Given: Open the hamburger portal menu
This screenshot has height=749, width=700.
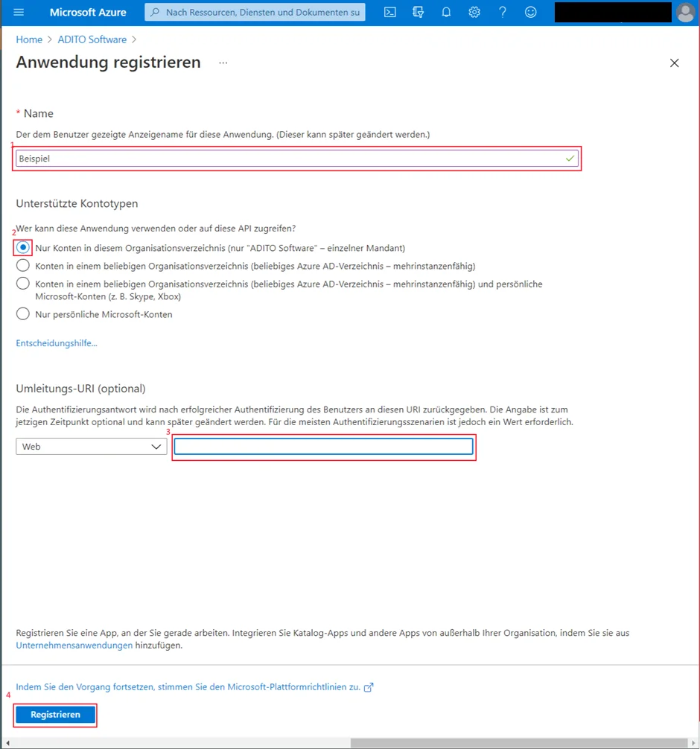Looking at the screenshot, I should tap(19, 12).
